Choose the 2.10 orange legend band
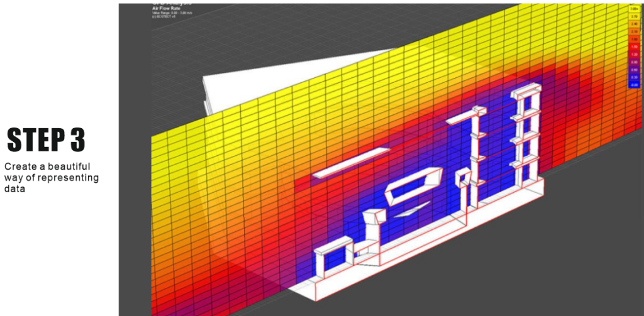This screenshot has height=316, width=644. pos(633,32)
